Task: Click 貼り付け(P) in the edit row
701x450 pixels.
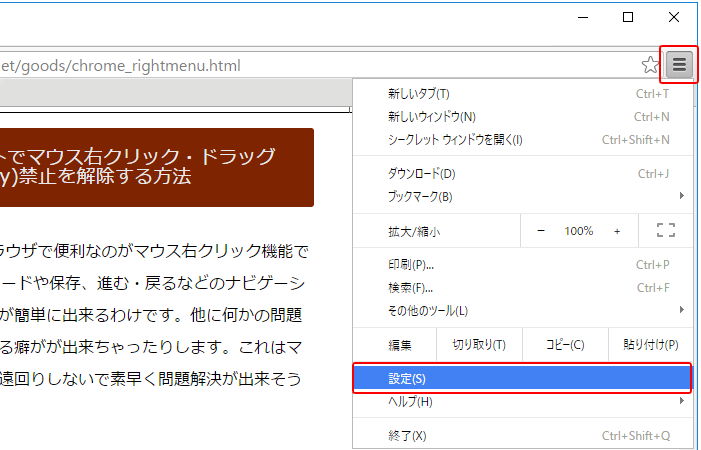Action: coord(650,345)
